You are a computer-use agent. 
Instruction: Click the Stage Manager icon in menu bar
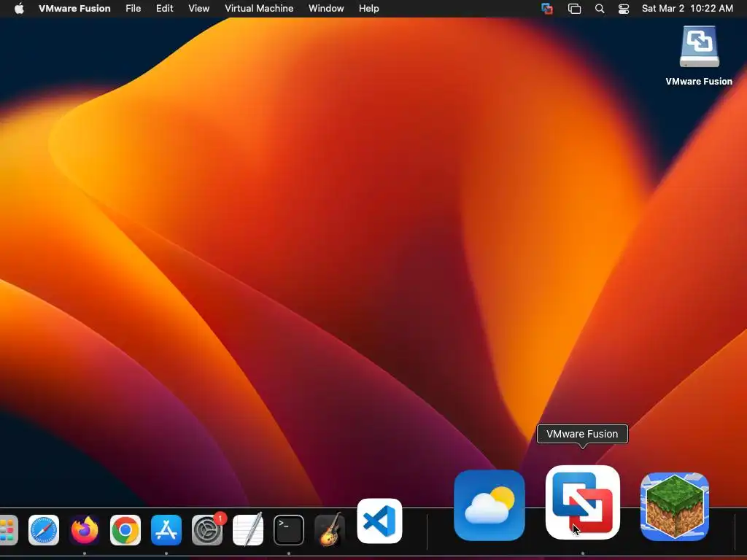tap(575, 9)
